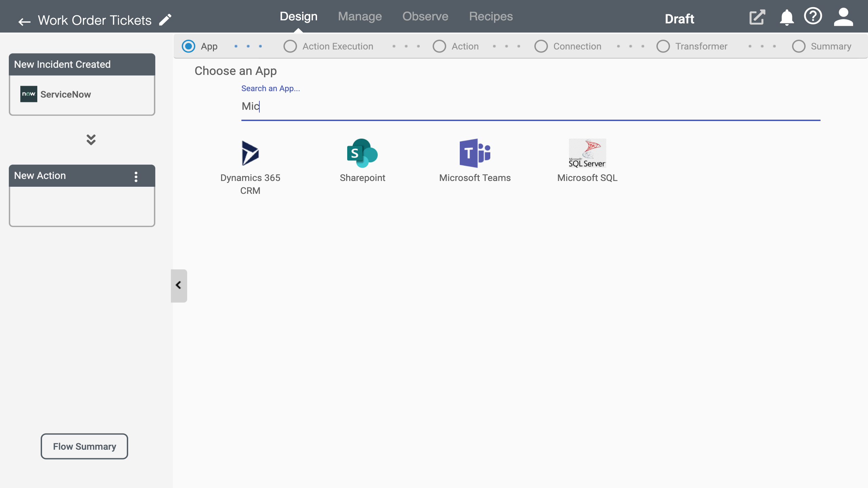
Task: Open notifications bell icon
Action: pyautogui.click(x=787, y=17)
